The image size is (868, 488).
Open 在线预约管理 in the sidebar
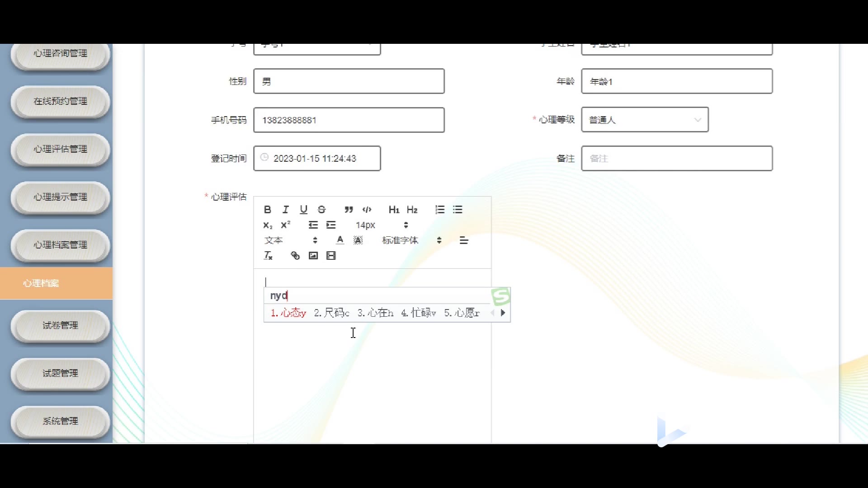click(60, 102)
